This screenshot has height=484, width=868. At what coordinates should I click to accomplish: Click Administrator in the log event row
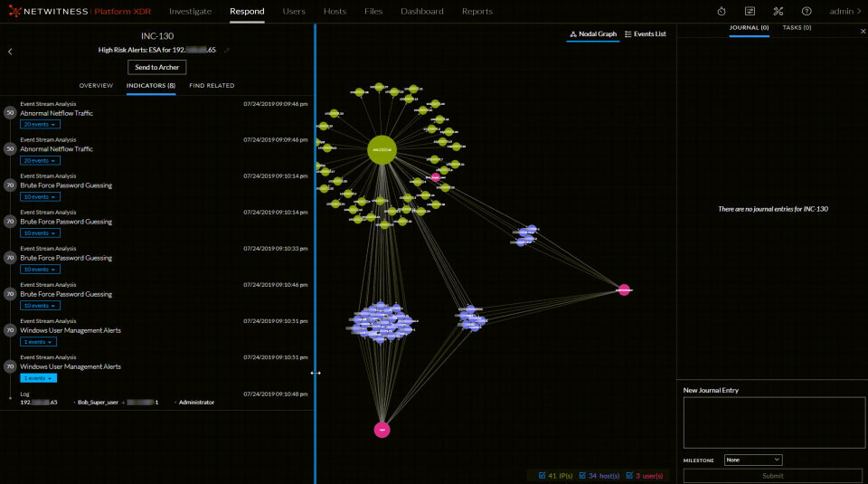point(196,403)
